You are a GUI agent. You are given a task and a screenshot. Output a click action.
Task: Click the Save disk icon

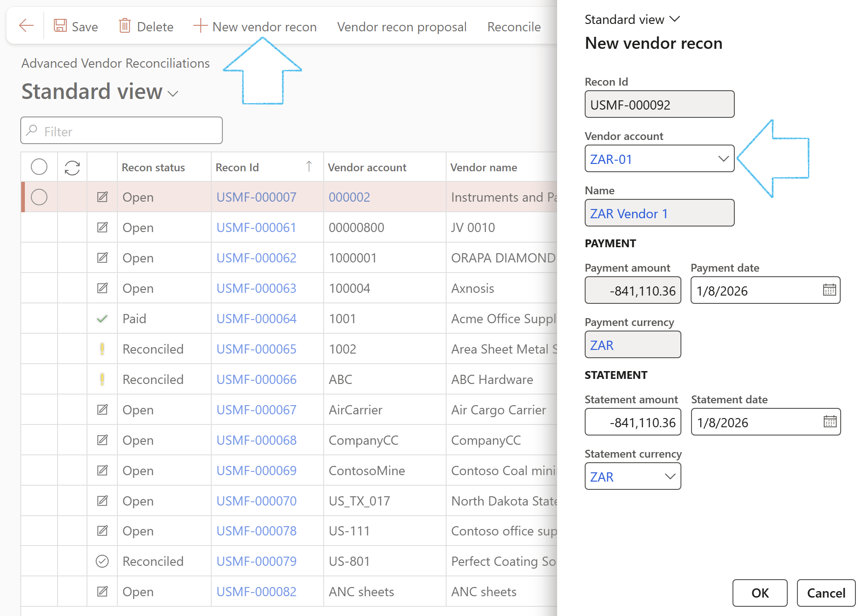pos(60,26)
